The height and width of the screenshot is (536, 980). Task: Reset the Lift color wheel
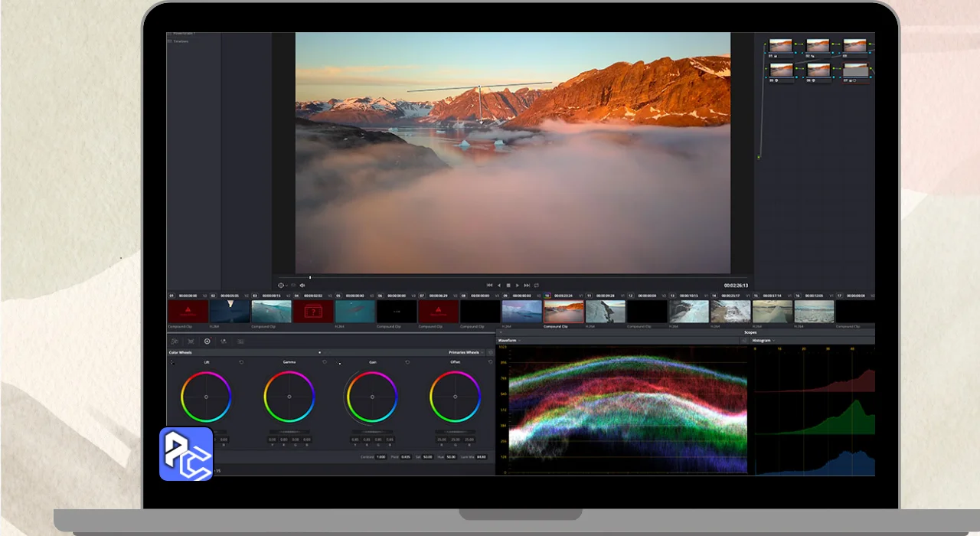coord(241,362)
